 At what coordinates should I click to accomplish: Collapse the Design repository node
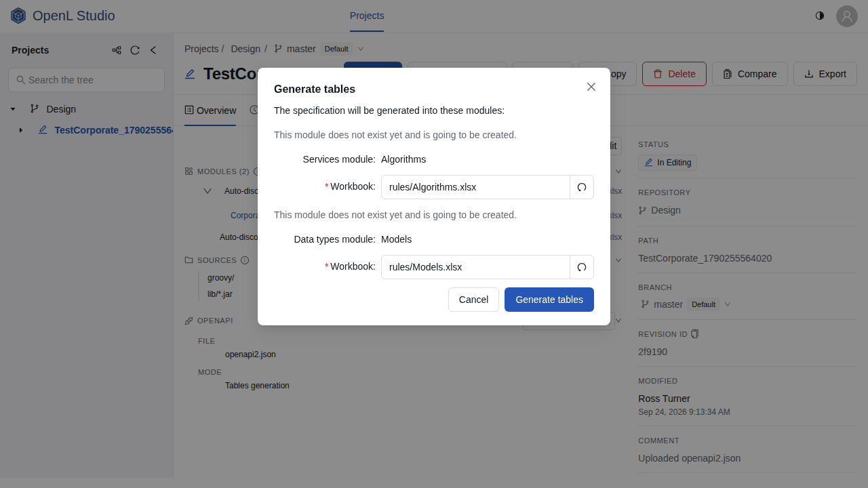point(13,109)
